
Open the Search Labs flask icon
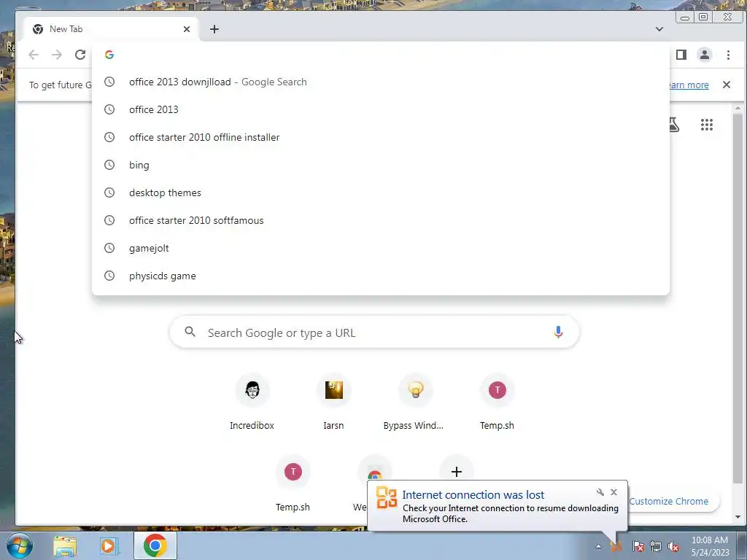[x=673, y=125]
